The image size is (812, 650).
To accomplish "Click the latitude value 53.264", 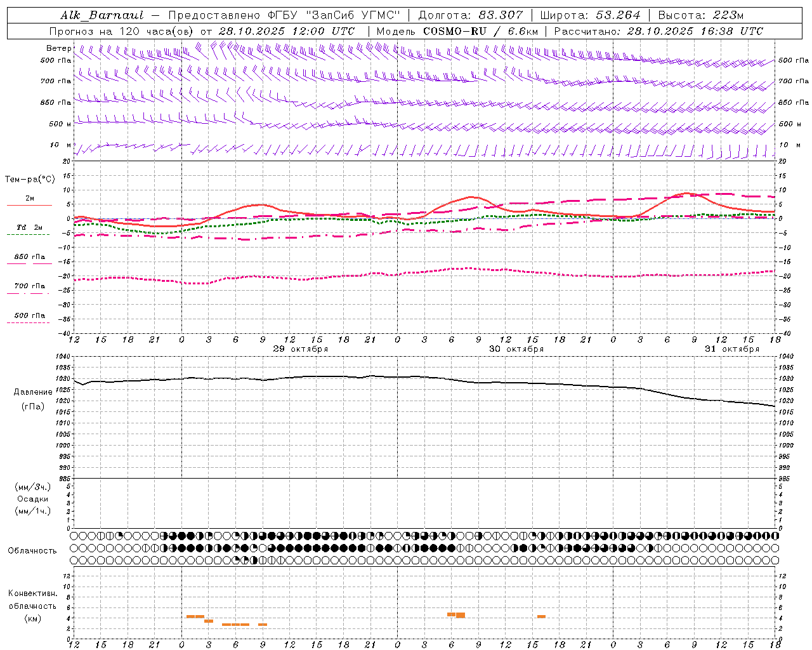I will (619, 15).
